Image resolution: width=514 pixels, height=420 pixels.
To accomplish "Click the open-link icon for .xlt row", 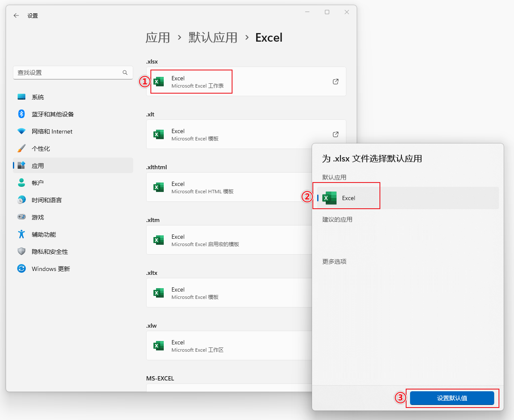I will click(x=336, y=134).
